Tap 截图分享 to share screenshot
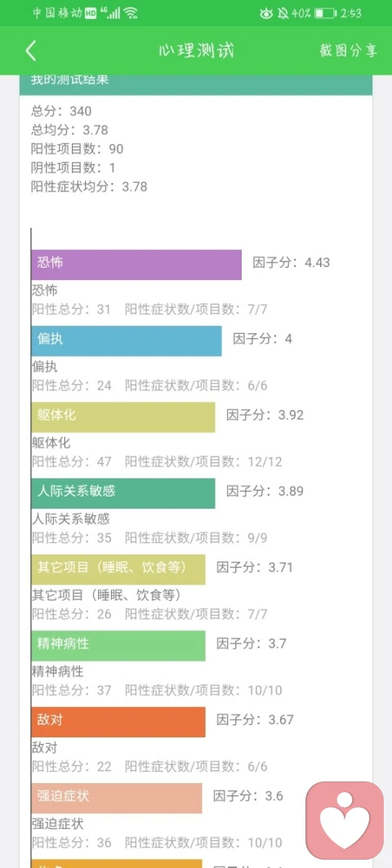Screen dimensions: 392x868 tap(348, 51)
